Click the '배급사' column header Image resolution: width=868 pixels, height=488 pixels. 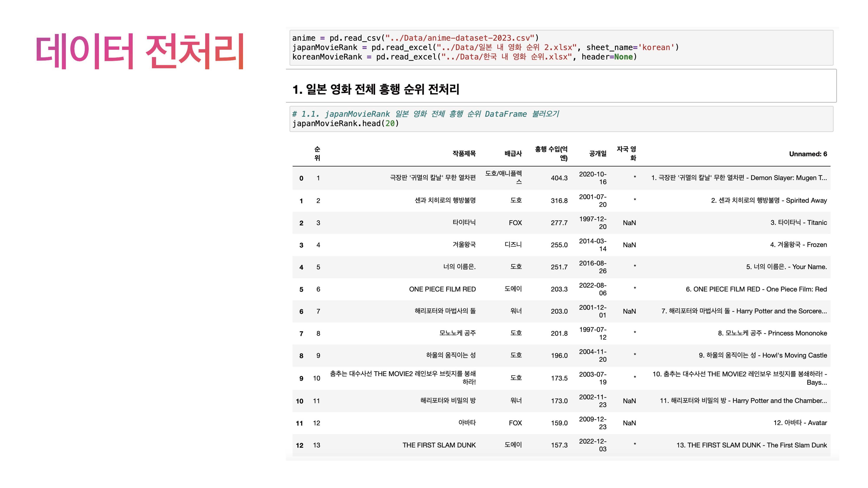[513, 154]
